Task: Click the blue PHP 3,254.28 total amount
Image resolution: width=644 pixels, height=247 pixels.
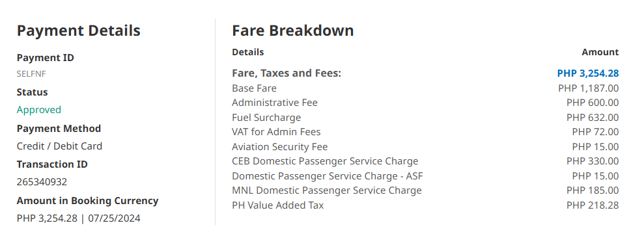Action: tap(588, 73)
